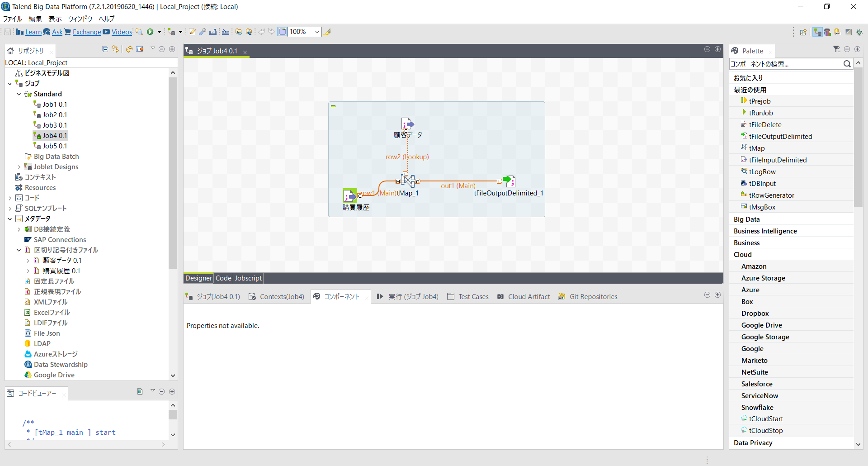The width and height of the screenshot is (868, 466).
Task: Pick tLogRow from the Palette
Action: [762, 172]
